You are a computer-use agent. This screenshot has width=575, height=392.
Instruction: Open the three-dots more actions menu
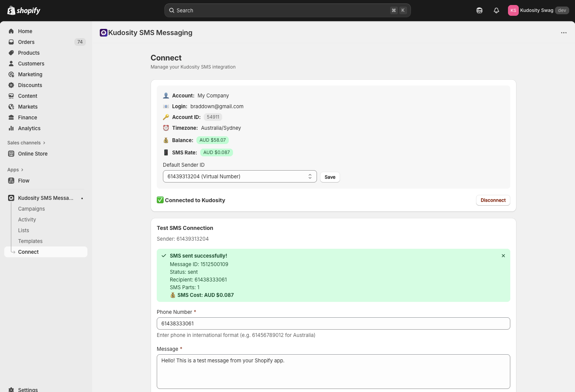(564, 33)
